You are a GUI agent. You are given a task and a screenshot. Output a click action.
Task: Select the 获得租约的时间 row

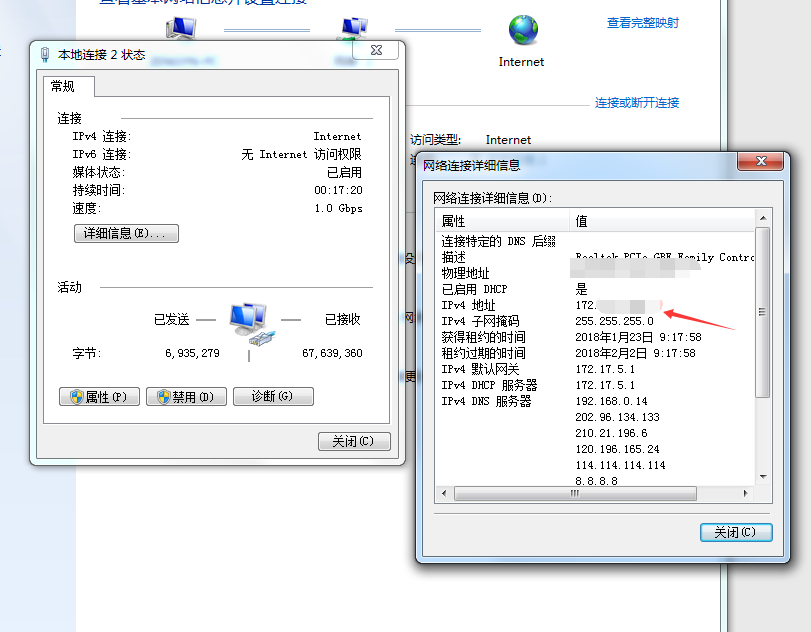pyautogui.click(x=595, y=337)
